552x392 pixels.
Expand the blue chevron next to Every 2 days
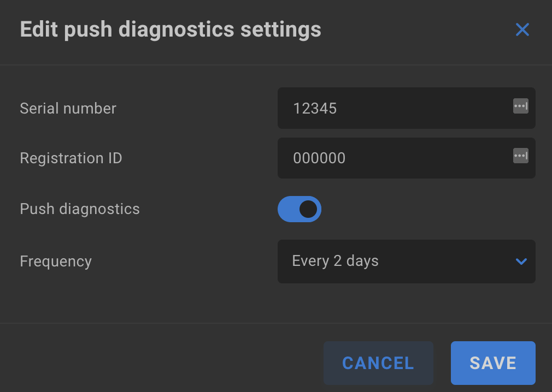521,261
